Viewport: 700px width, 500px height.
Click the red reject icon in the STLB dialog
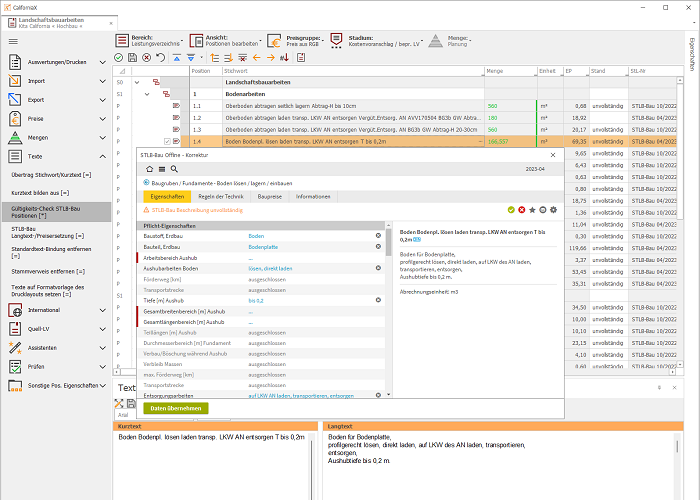pos(522,210)
